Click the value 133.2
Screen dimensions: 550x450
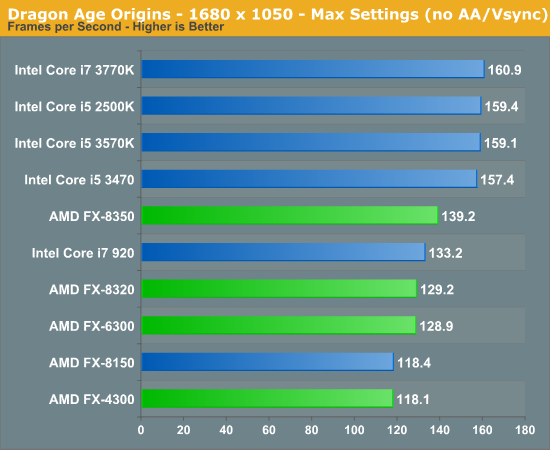445,253
